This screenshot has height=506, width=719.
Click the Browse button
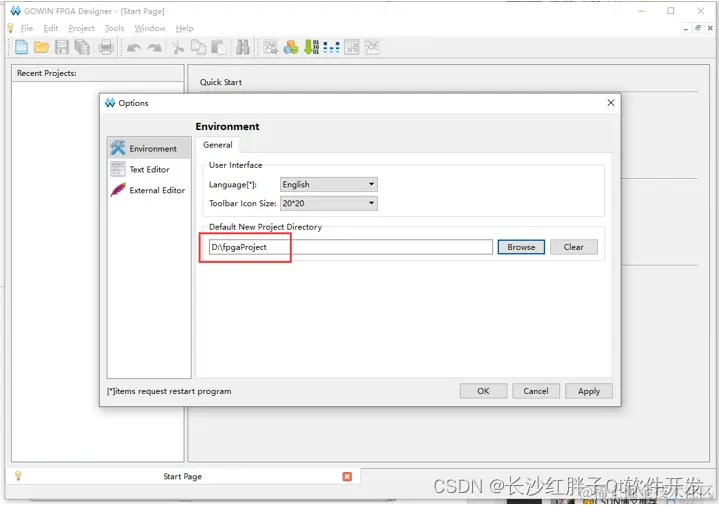(521, 247)
